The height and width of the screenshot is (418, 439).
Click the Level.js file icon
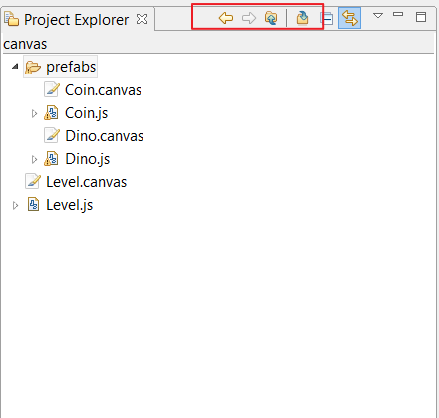(33, 205)
